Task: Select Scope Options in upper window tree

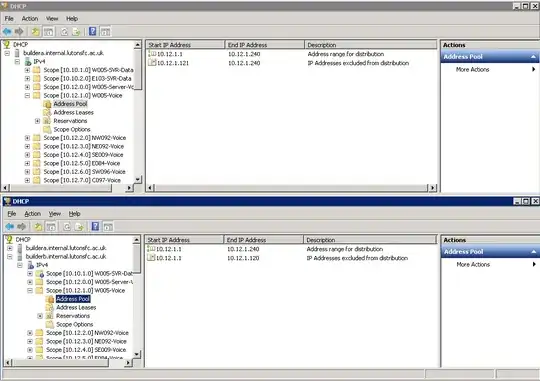Action: [72, 130]
